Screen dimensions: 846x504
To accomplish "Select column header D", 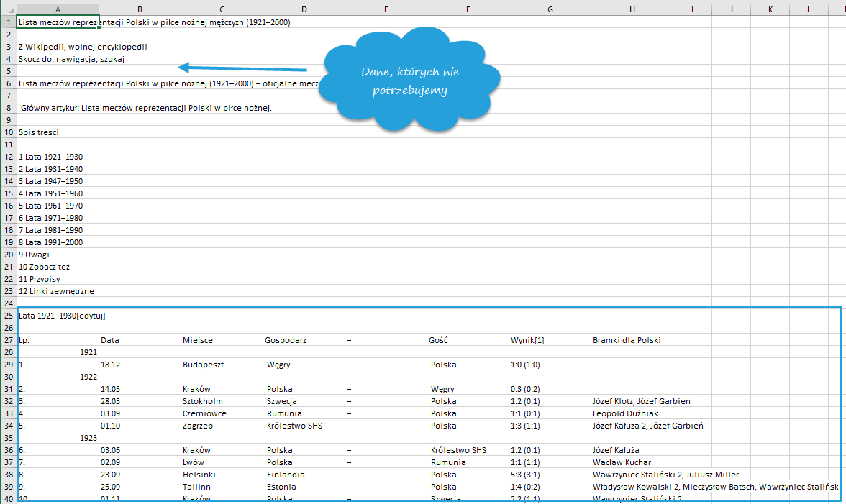I will 304,9.
